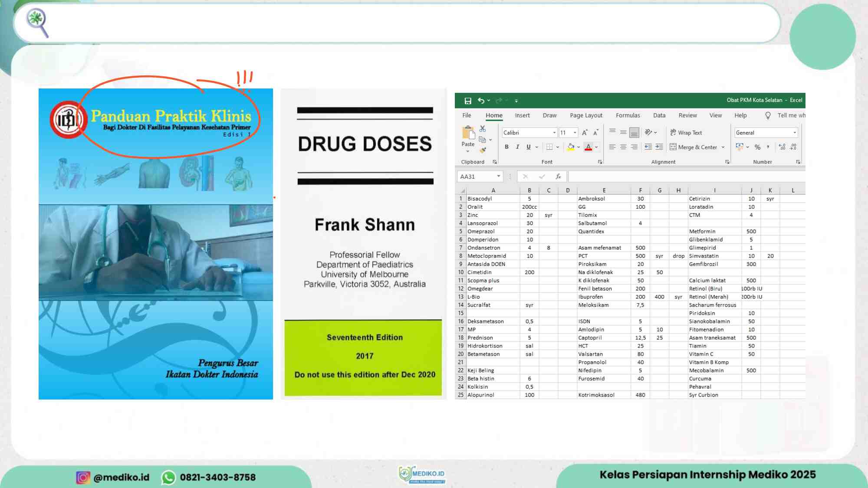
Task: Click the column E header
Action: click(604, 190)
